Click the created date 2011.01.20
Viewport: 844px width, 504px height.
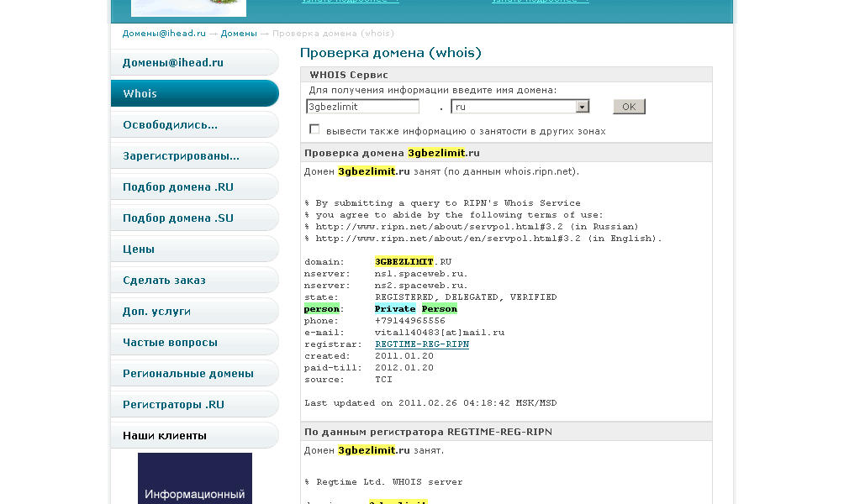404,356
